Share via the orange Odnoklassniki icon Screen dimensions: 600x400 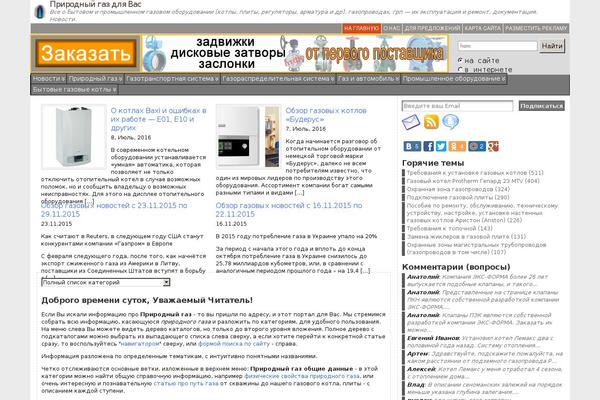coord(457,146)
